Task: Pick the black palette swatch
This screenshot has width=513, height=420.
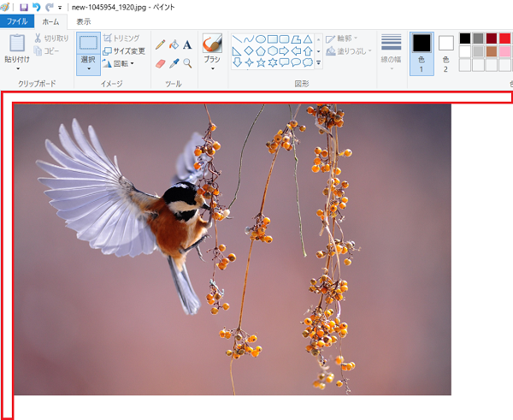Action: click(x=465, y=38)
